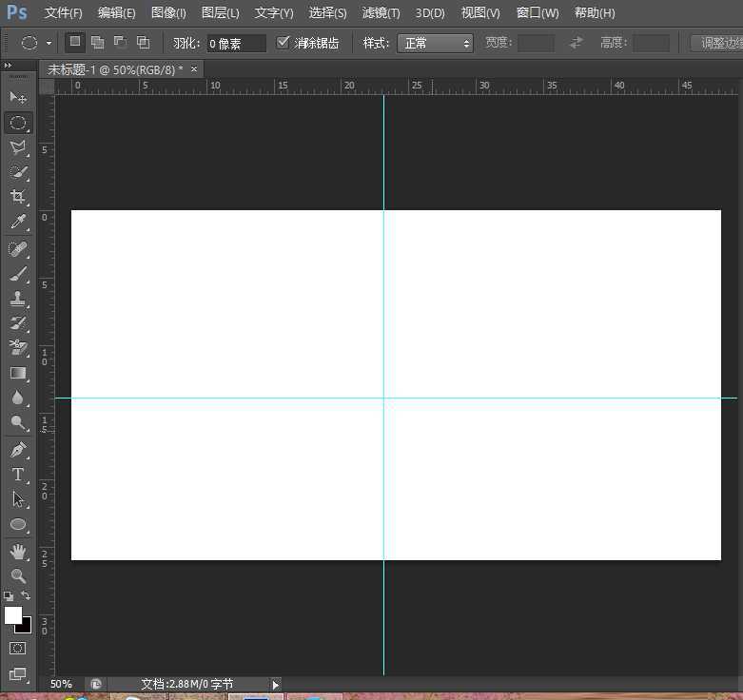Expand the tool preset picker arrow

(49, 44)
